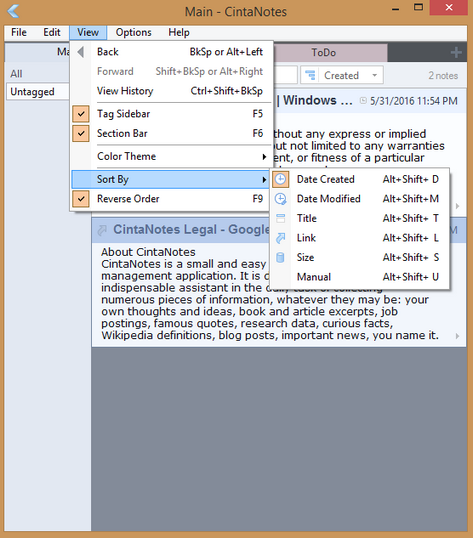Expand the first note's text arrow
473x538 pixels.
(x=457, y=206)
